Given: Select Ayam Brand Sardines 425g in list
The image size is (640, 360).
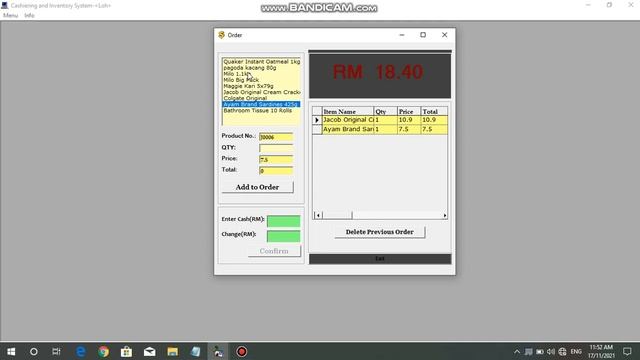Looking at the screenshot, I should click(261, 104).
